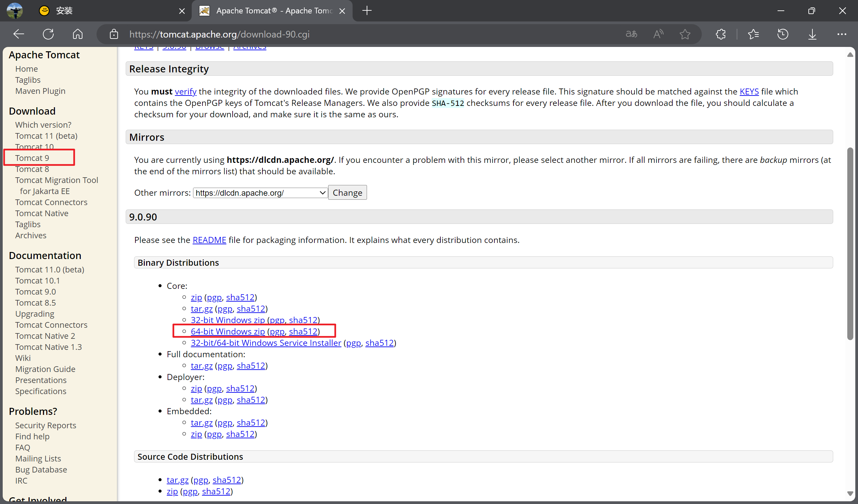Open the Other mirrors dropdown
Viewport: 858px width, 504px height.
pos(260,193)
